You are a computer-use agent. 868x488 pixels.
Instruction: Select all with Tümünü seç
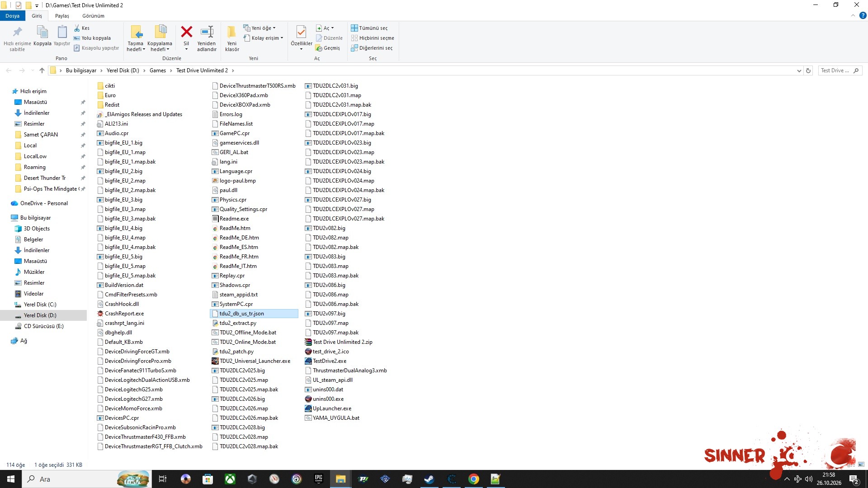coord(369,28)
